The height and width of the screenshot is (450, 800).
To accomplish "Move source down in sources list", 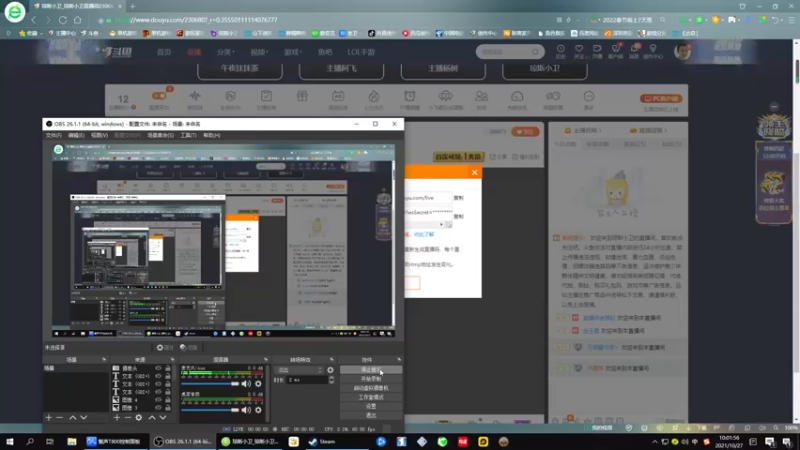I will click(162, 417).
